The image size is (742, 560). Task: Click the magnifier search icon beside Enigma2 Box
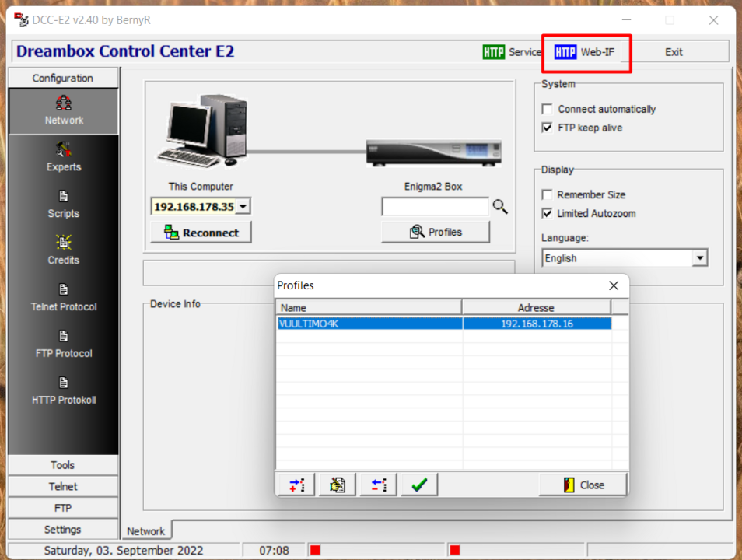pos(500,206)
